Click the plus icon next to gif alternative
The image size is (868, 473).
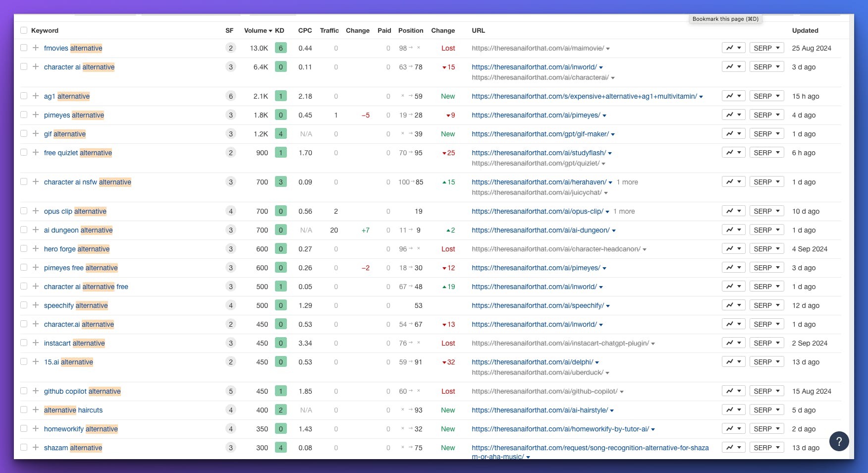(36, 134)
